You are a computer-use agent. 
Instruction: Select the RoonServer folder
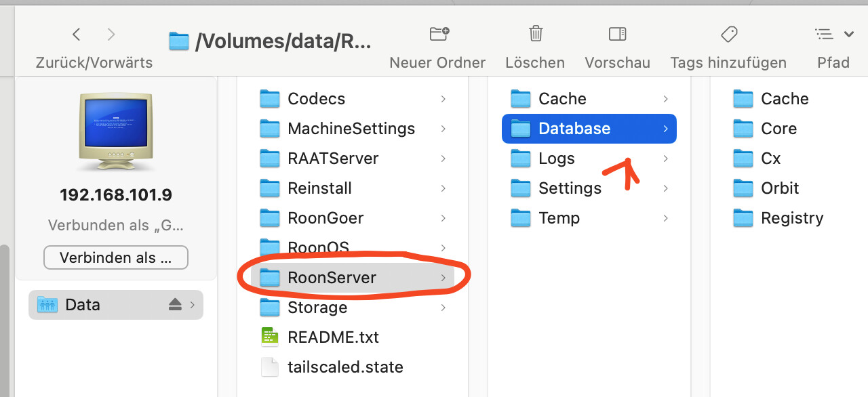coord(332,278)
